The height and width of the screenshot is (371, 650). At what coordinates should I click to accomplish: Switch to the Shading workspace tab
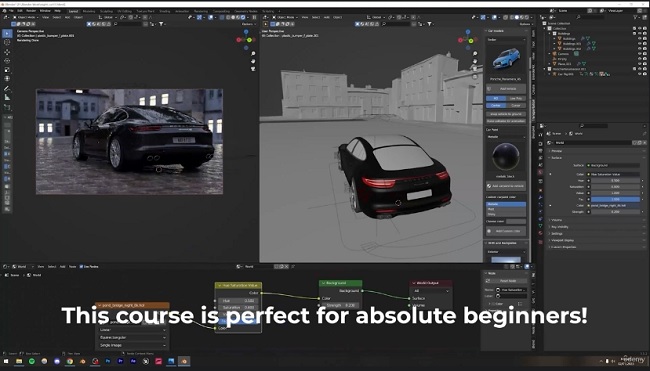165,11
